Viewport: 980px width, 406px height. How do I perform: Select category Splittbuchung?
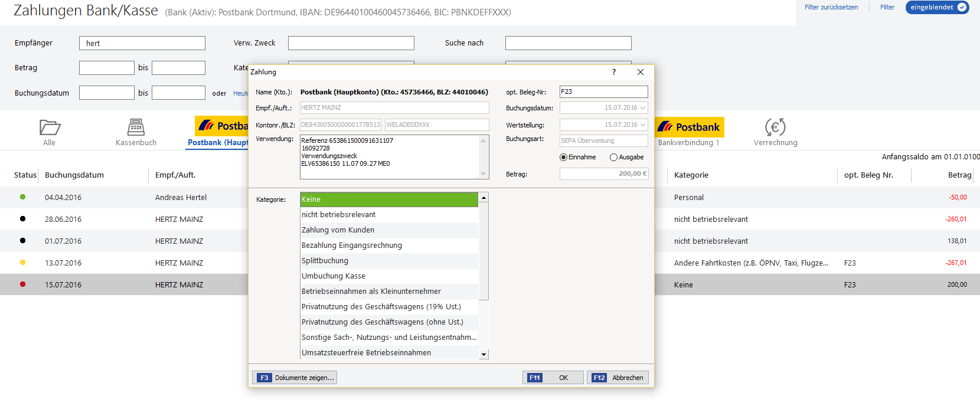pyautogui.click(x=389, y=261)
